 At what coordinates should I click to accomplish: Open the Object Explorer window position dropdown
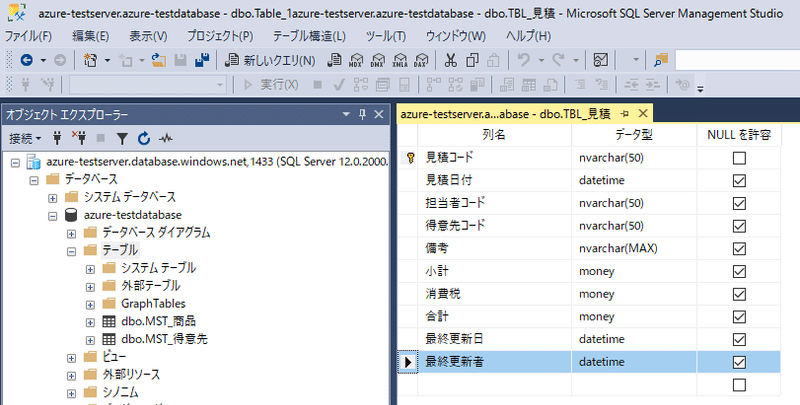[x=346, y=114]
